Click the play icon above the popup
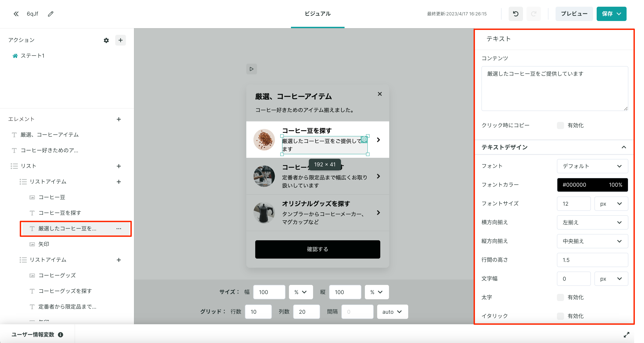 click(x=251, y=69)
